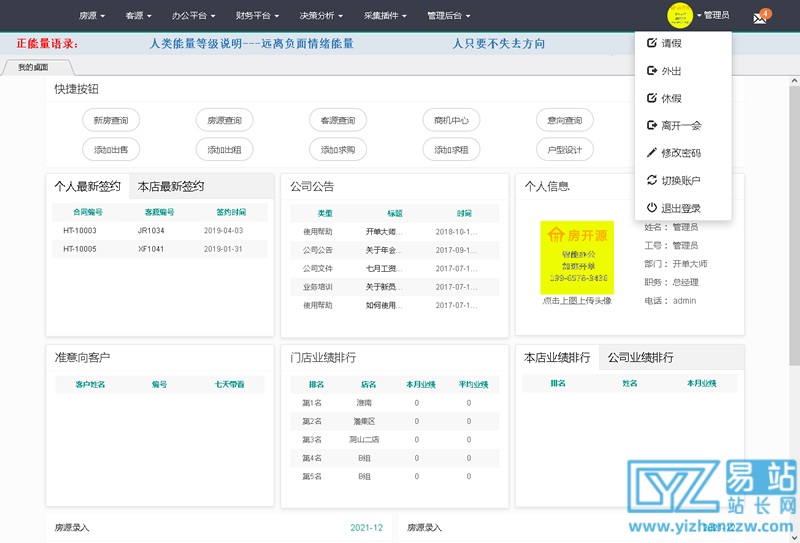800x543 pixels.
Task: Open the 决策分析 dropdown
Action: [321, 16]
